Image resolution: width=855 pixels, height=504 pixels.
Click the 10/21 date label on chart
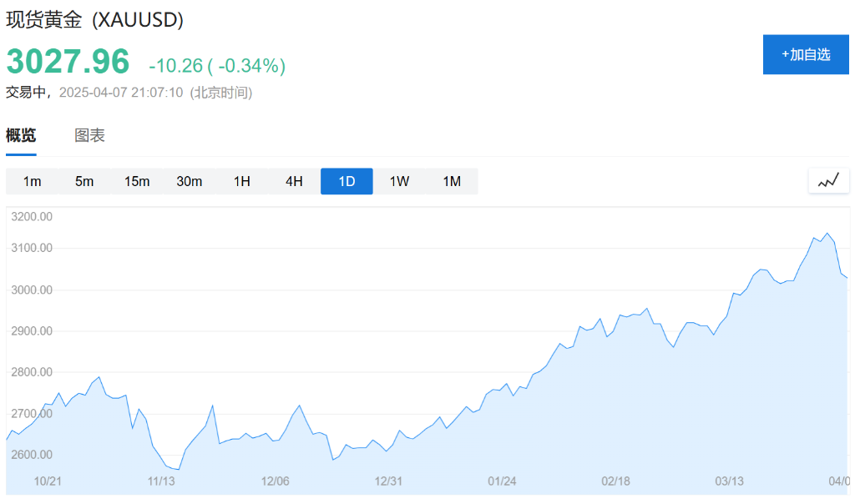[x=48, y=481]
